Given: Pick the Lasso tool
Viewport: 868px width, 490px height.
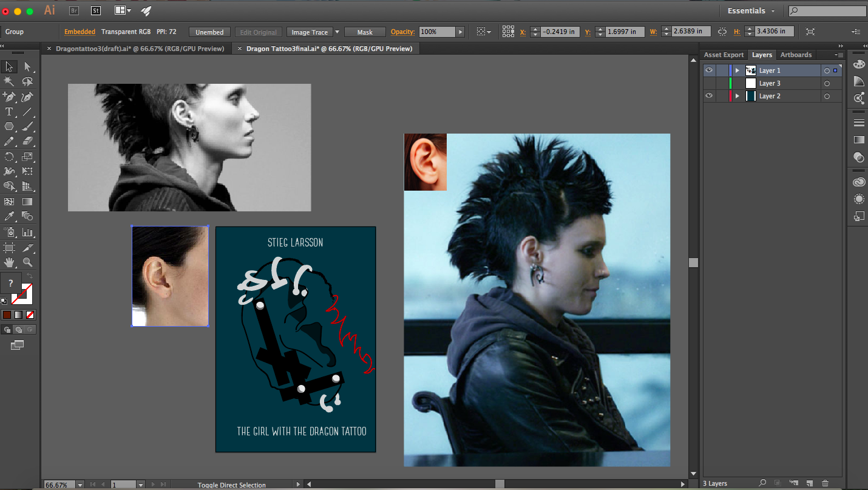Looking at the screenshot, I should 27,81.
